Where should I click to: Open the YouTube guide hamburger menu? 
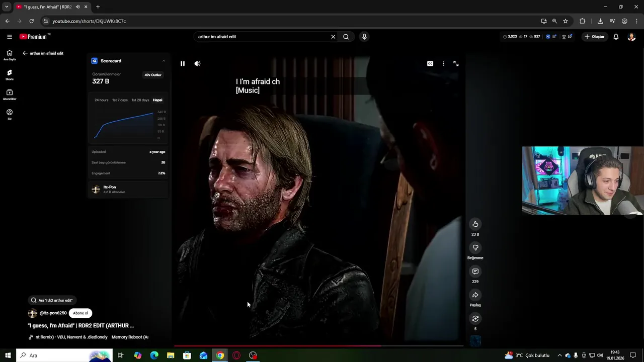pyautogui.click(x=10, y=37)
